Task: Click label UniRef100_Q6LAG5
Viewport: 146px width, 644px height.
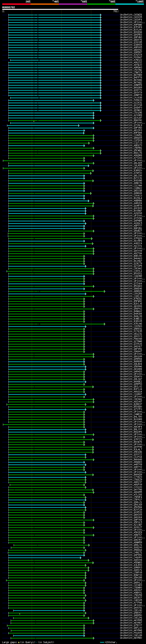Action: [x=131, y=163]
